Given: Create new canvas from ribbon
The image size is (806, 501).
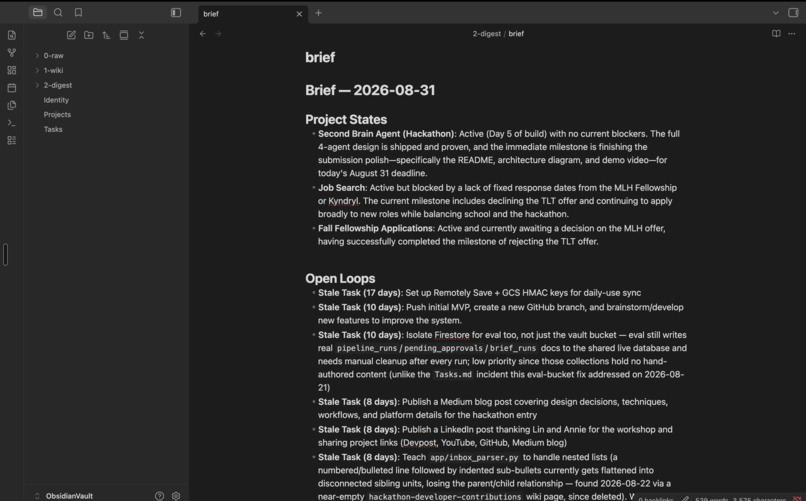Looking at the screenshot, I should [x=12, y=70].
